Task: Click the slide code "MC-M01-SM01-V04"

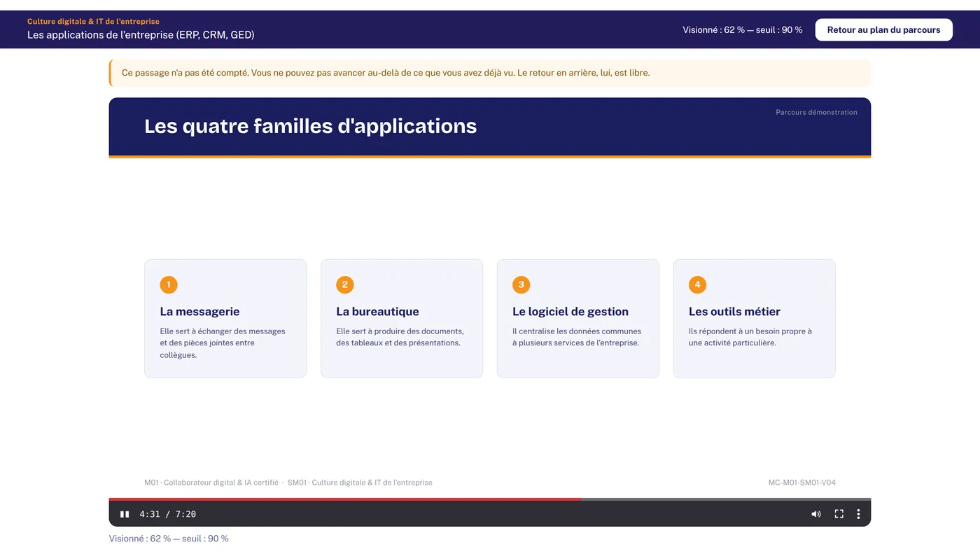Action: [802, 483]
